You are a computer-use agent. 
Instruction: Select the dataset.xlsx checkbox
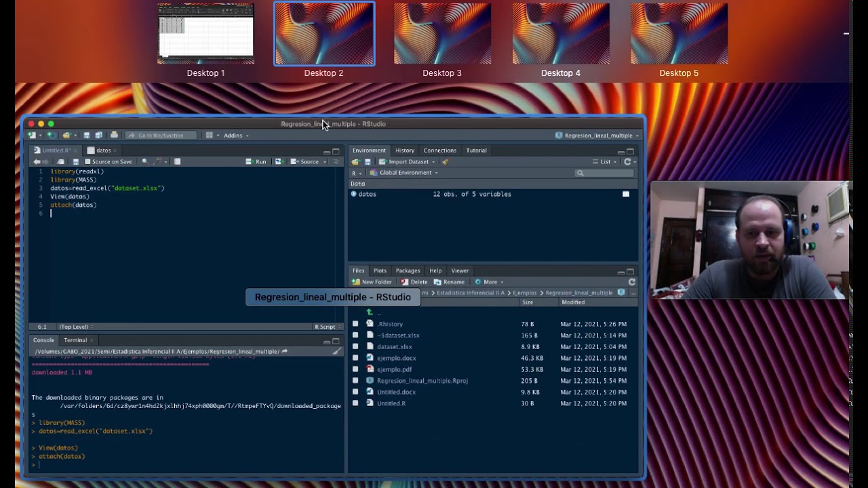pos(355,346)
